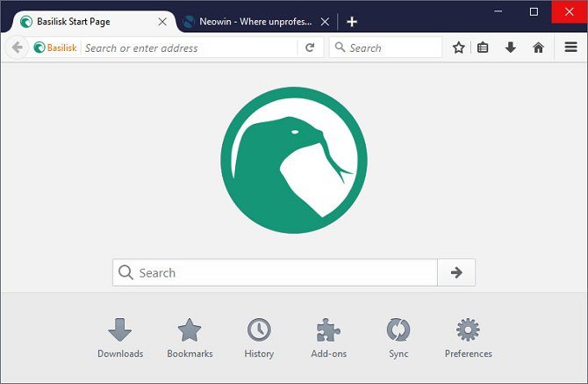Go back with the back arrow button
Image resolution: width=588 pixels, height=384 pixels.
coord(17,47)
